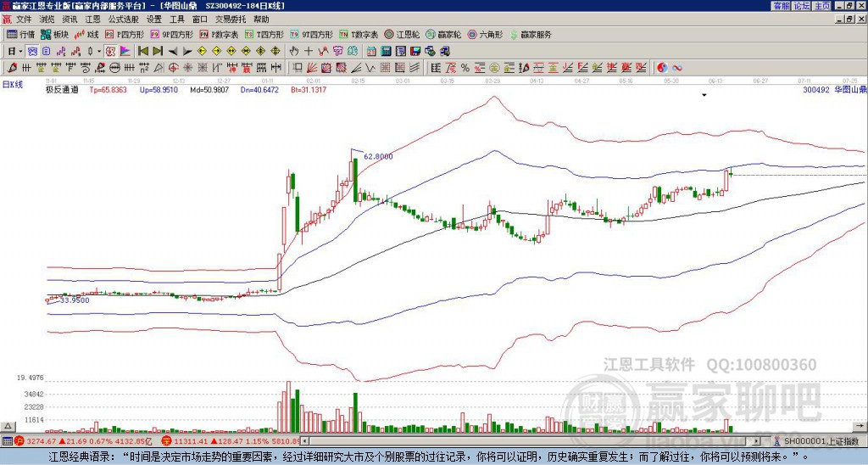
Task: Click the 沪 index icon in status bar
Action: click(x=20, y=441)
